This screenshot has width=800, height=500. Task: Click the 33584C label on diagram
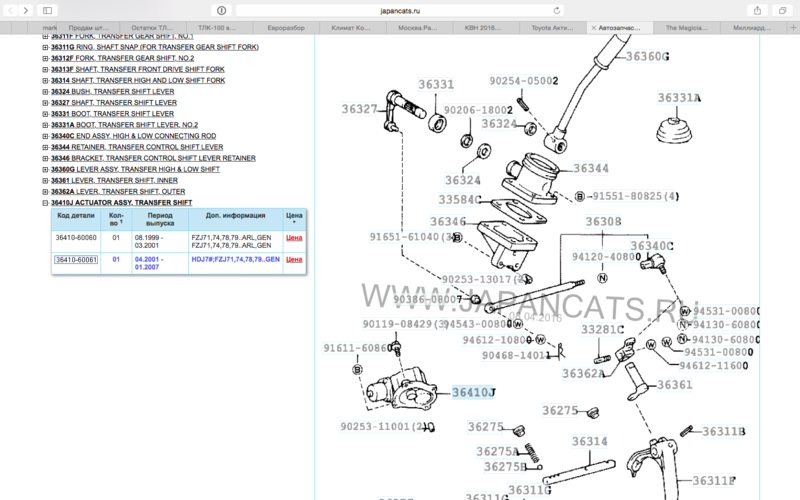point(460,200)
